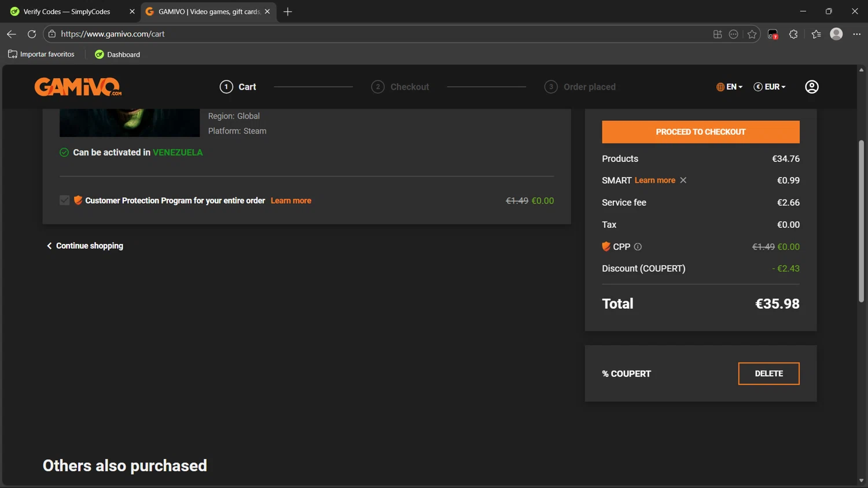Click the browser back arrow
Viewport: 868px width, 488px height.
[12, 34]
